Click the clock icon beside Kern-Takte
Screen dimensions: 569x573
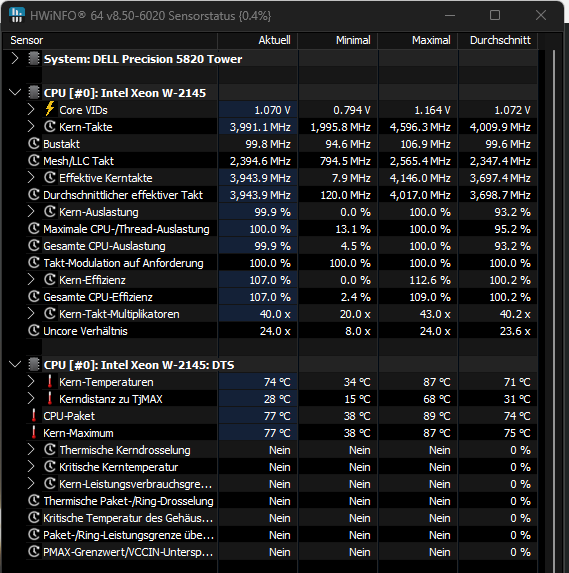(x=50, y=126)
